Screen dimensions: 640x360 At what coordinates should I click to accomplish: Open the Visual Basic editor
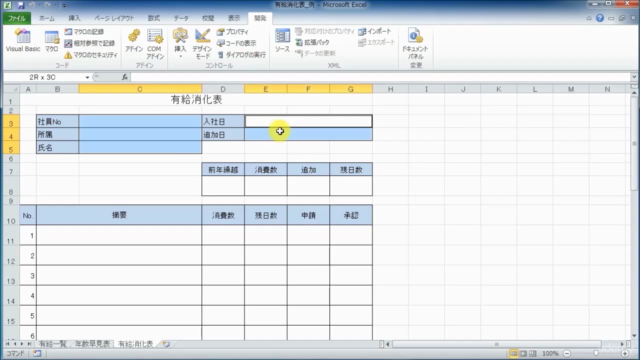[x=23, y=40]
